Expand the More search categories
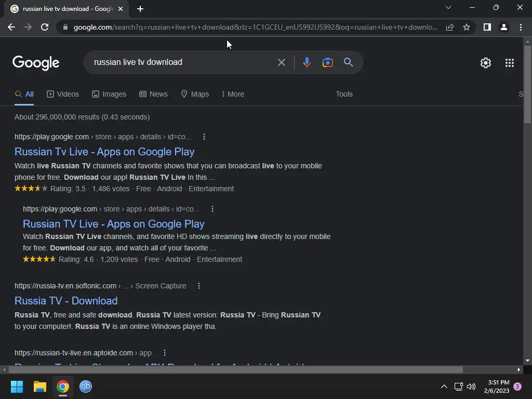Screen dimensions: 532x399 point(233,94)
